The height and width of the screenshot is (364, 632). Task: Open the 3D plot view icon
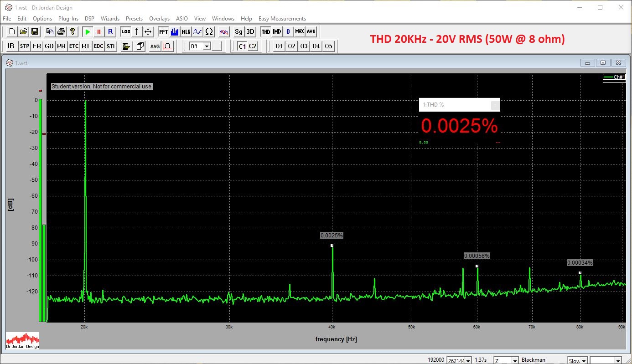tap(250, 32)
